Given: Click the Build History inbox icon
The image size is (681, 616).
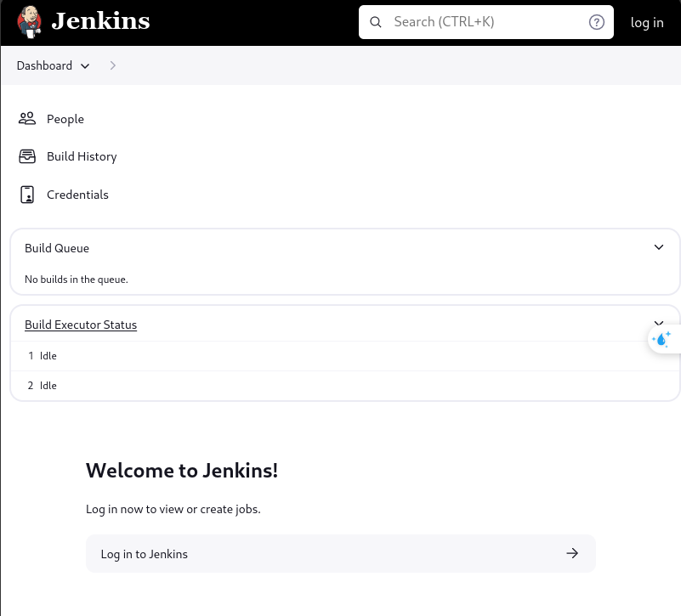Looking at the screenshot, I should point(27,156).
